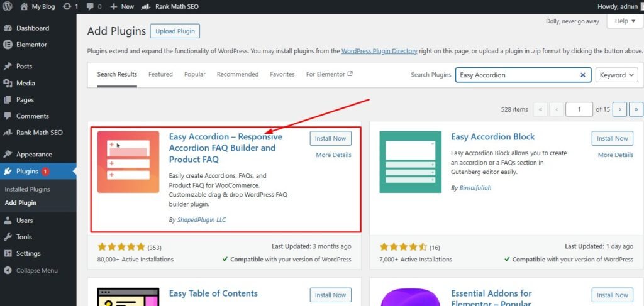Clear the plugin search text
This screenshot has width=644, height=306.
tap(582, 75)
